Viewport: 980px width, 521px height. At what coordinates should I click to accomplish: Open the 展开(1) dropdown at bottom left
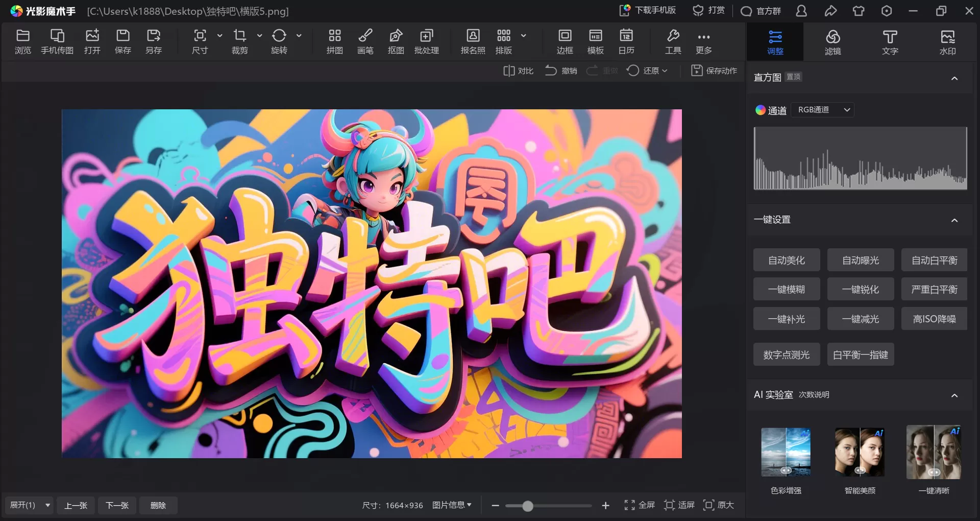[28, 505]
